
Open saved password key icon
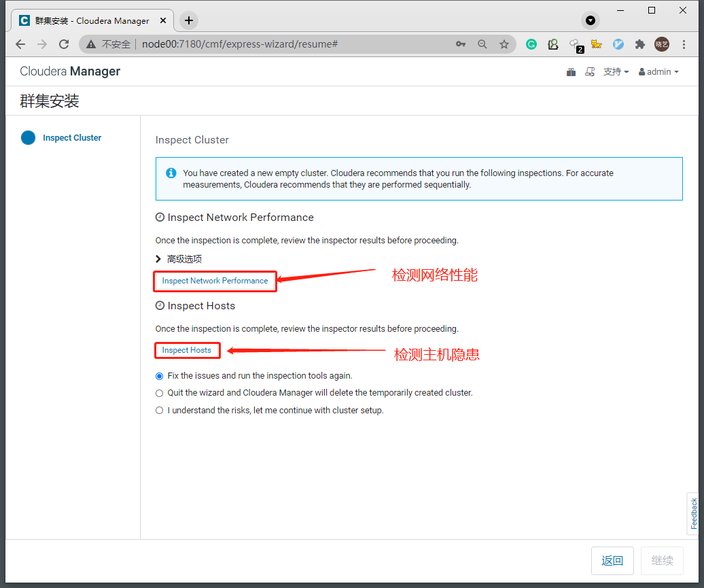tap(461, 44)
